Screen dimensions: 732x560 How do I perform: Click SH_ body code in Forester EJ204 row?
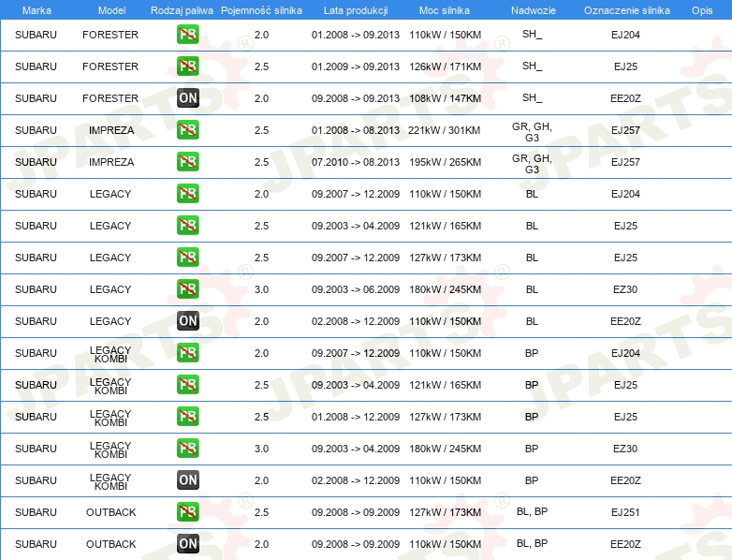(x=533, y=34)
